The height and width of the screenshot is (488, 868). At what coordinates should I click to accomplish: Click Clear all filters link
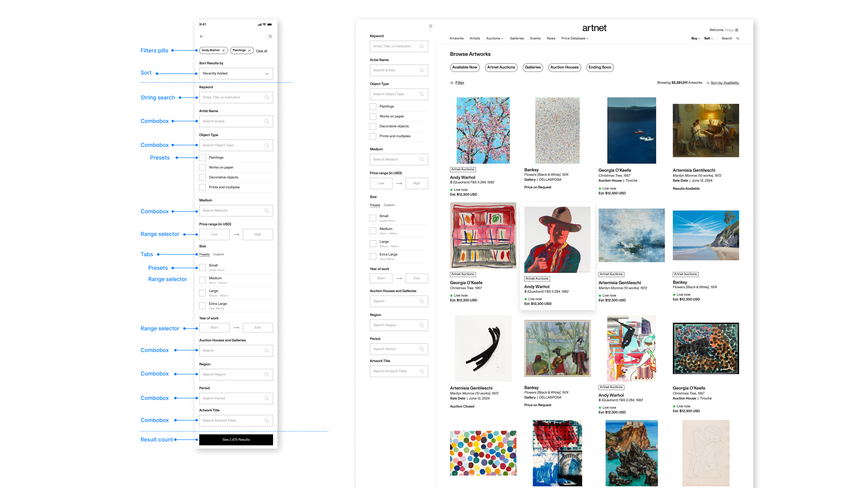pyautogui.click(x=262, y=51)
